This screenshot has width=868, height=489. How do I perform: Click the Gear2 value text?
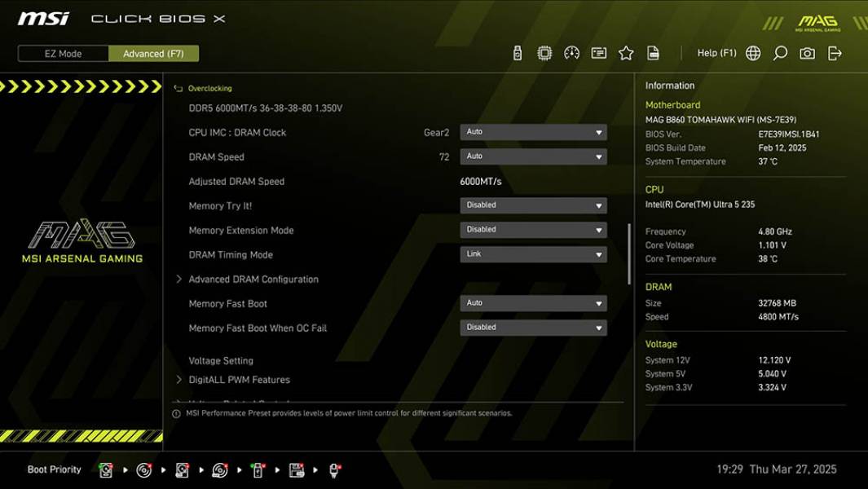pyautogui.click(x=436, y=133)
